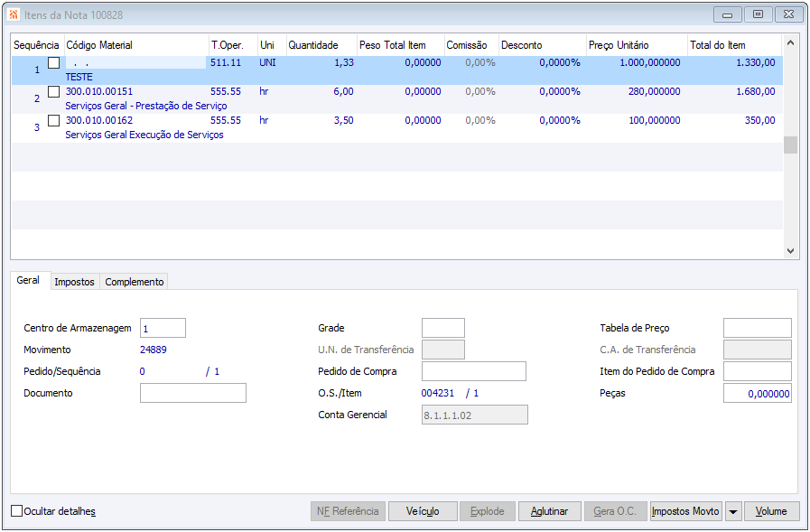
Task: Click the NF Referência button
Action: pyautogui.click(x=349, y=511)
